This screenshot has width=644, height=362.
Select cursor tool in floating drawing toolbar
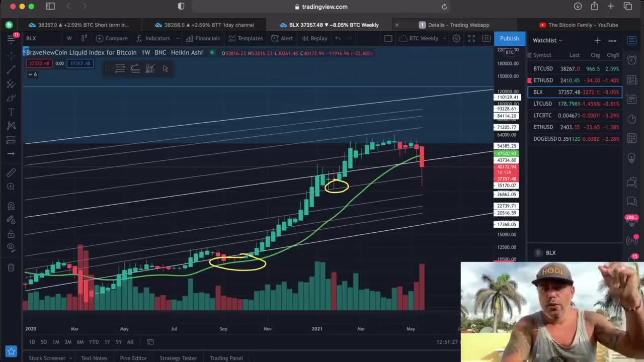click(165, 69)
